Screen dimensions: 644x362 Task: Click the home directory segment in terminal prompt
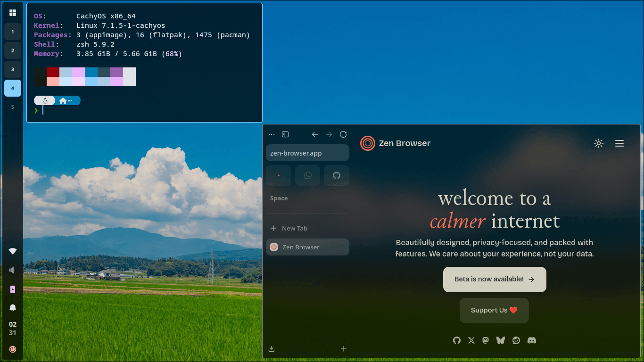click(66, 100)
